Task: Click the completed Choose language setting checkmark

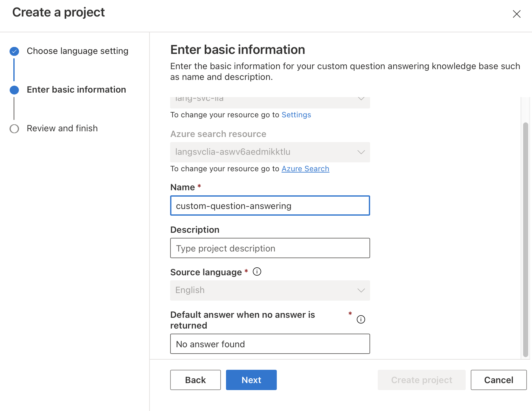Action: [x=14, y=51]
